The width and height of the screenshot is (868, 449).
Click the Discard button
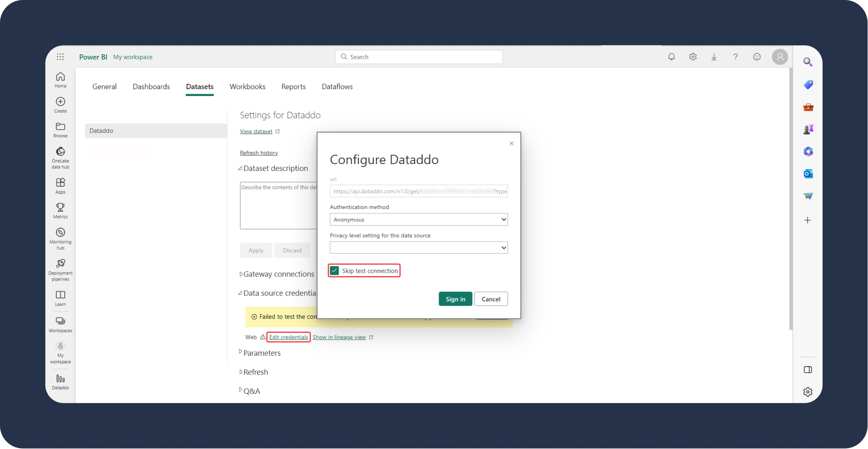[x=292, y=250]
